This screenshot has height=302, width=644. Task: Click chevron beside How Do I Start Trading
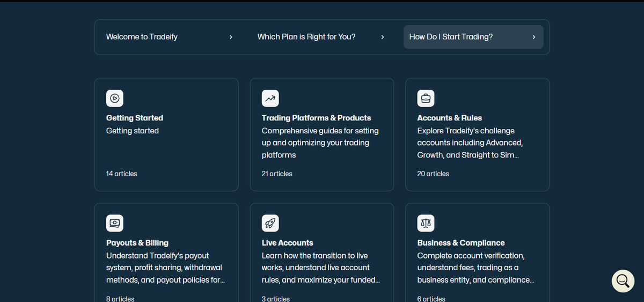[x=534, y=37]
